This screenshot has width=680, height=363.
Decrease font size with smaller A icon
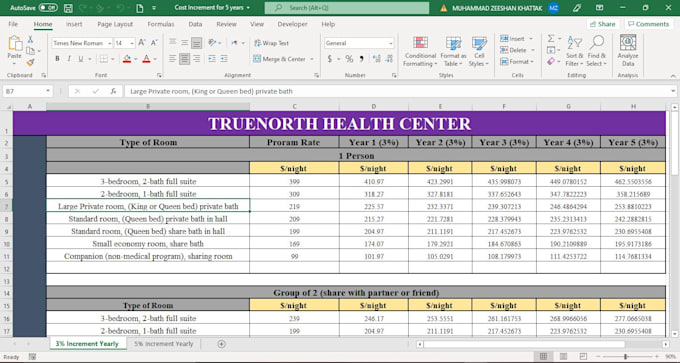(154, 43)
